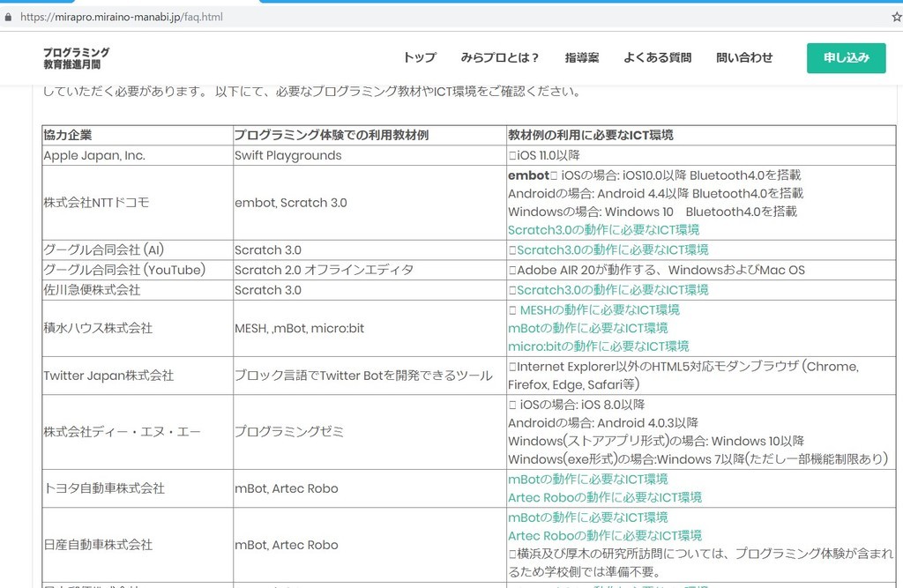Select プログラミング体験での利用教材例 column header
Viewport: 903px width, 588px height.
[x=369, y=136]
